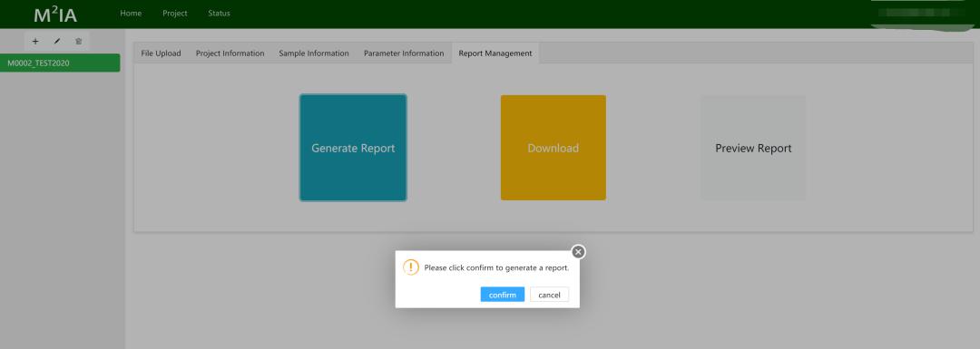This screenshot has height=349, width=980.
Task: Open the Project menu
Action: (175, 13)
